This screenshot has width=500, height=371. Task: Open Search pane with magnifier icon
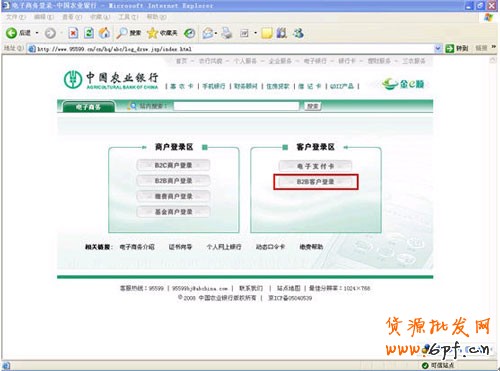click(x=122, y=33)
